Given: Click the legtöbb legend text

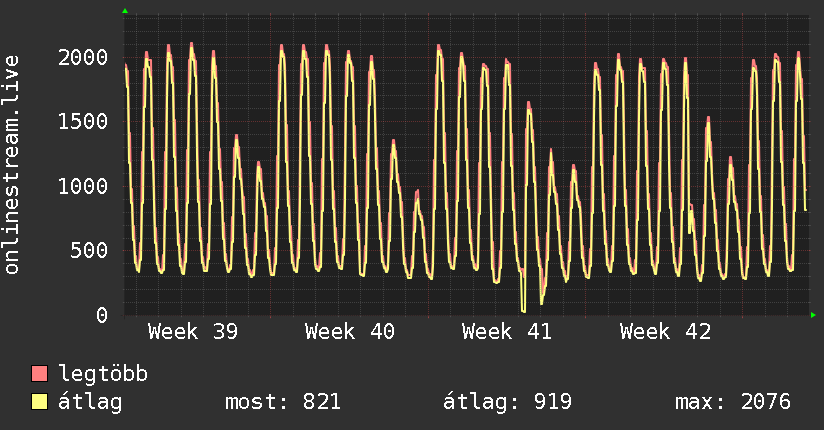Looking at the screenshot, I should pyautogui.click(x=103, y=375).
